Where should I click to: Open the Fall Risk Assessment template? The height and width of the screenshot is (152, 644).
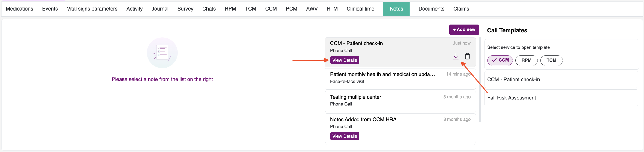click(512, 98)
